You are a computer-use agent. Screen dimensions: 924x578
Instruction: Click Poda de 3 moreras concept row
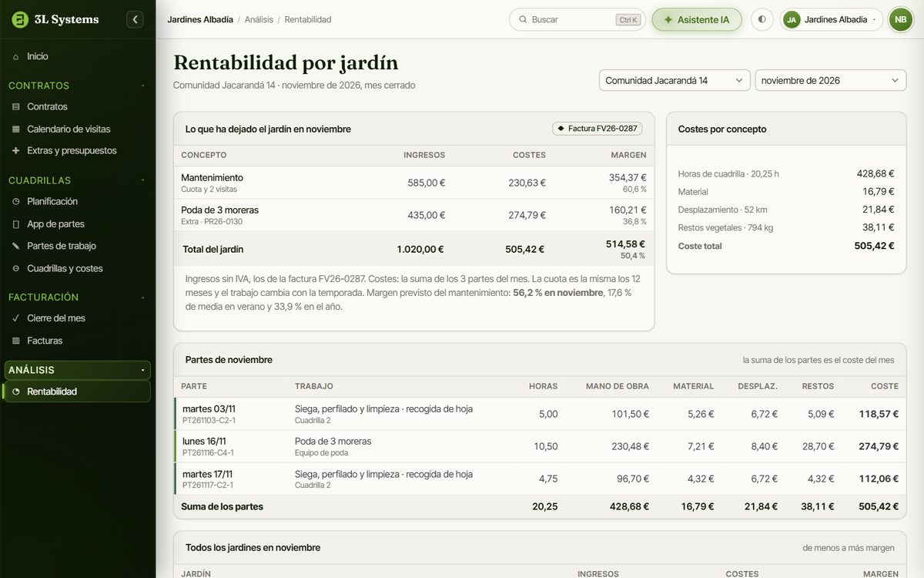click(x=413, y=215)
